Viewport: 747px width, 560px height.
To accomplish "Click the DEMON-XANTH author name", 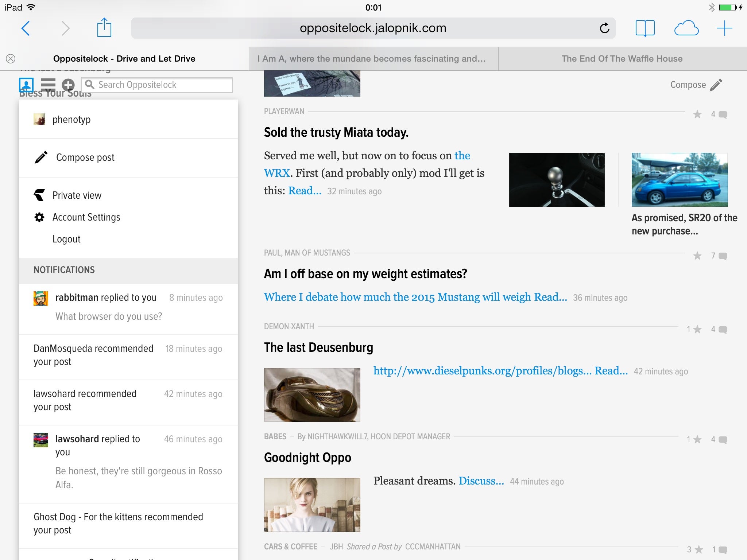I will click(x=289, y=327).
